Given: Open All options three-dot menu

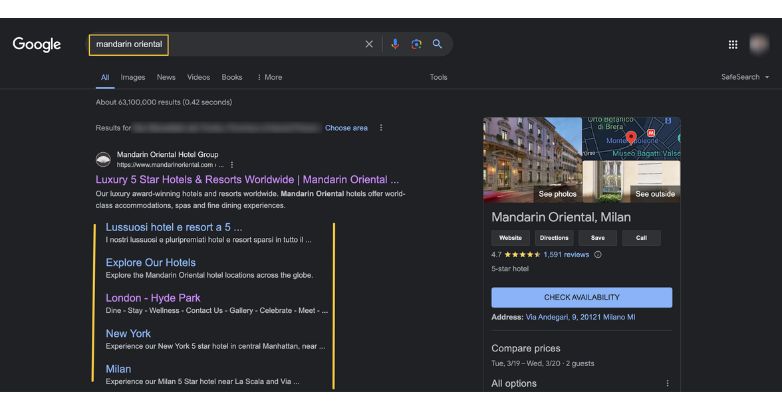Looking at the screenshot, I should coord(667,383).
